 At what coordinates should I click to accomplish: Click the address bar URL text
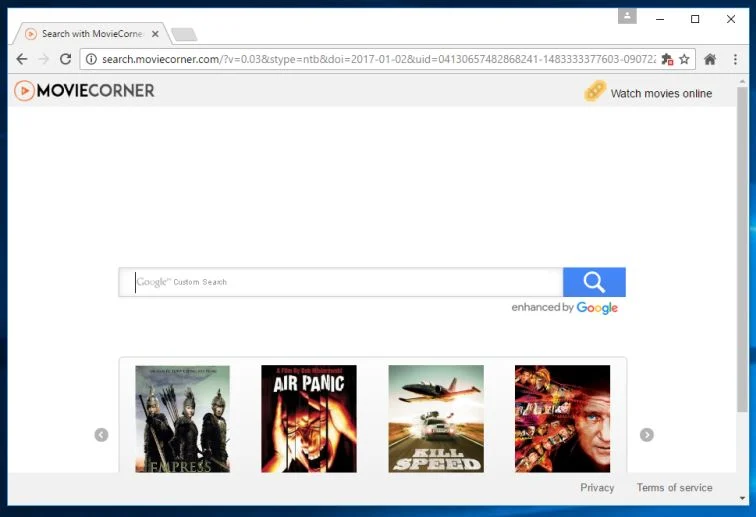coord(378,59)
